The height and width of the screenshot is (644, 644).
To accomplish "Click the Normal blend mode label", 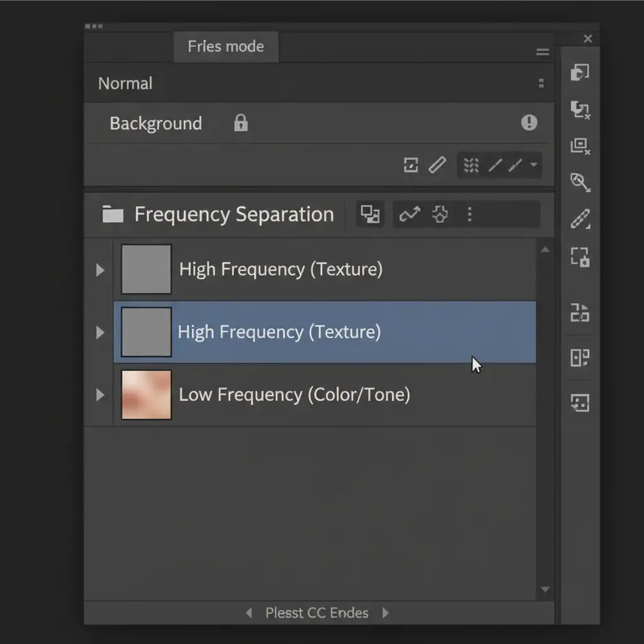I will pos(125,84).
